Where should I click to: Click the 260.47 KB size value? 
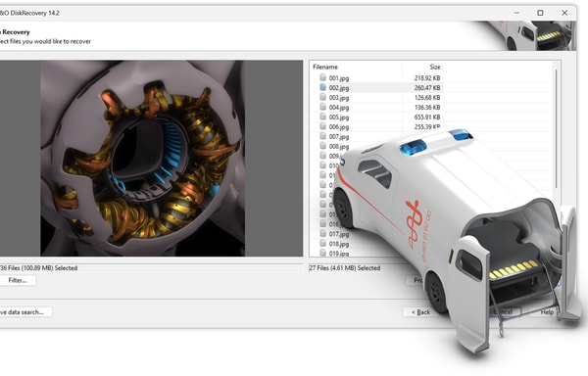[x=427, y=87]
